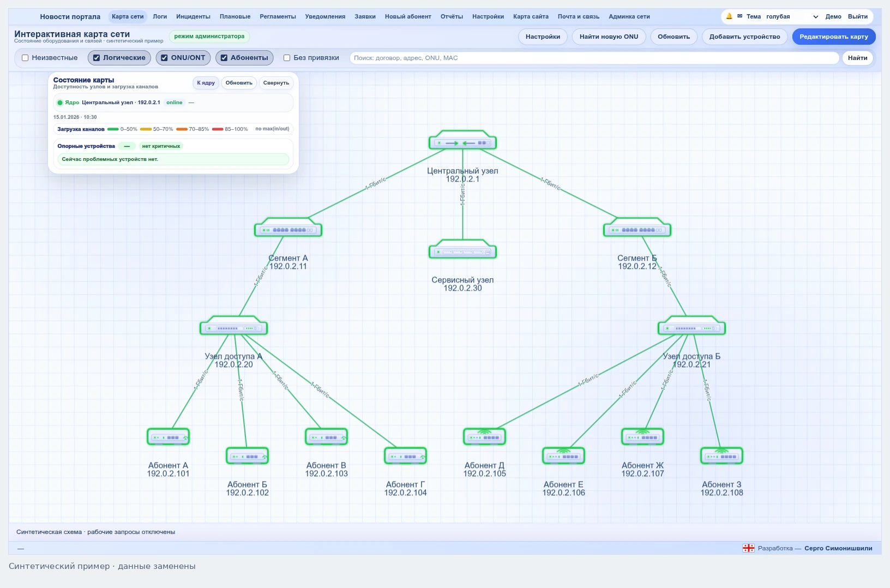Click the Абонент А ONU icon

click(x=168, y=436)
